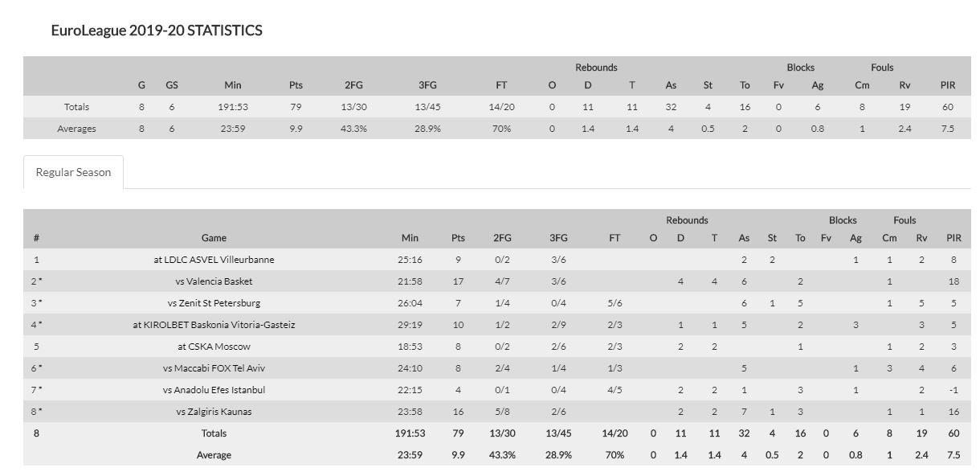Click the vs Anadolu Efes Istanbul game
This screenshot has width=980, height=472.
click(x=214, y=390)
